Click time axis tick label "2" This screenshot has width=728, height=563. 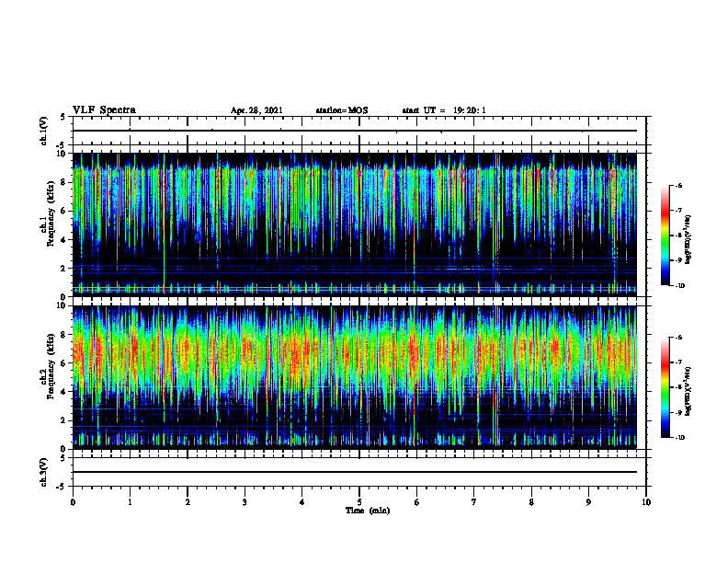click(x=188, y=502)
